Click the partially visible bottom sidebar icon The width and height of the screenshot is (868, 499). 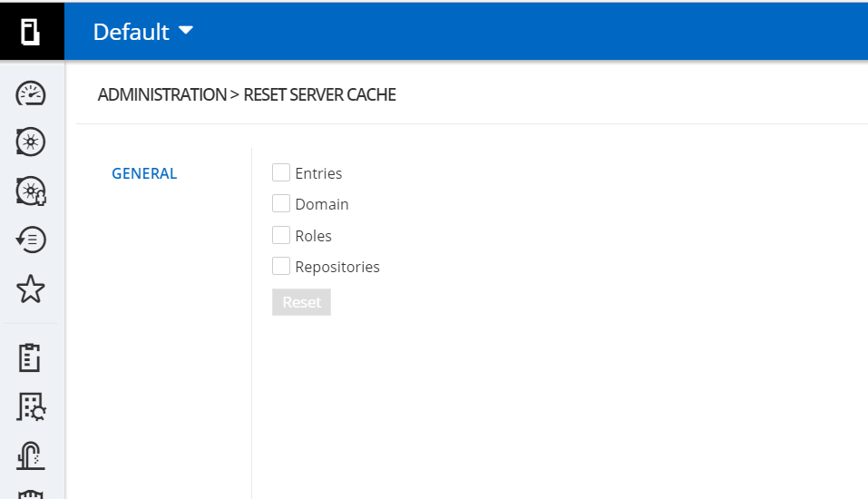(x=32, y=493)
